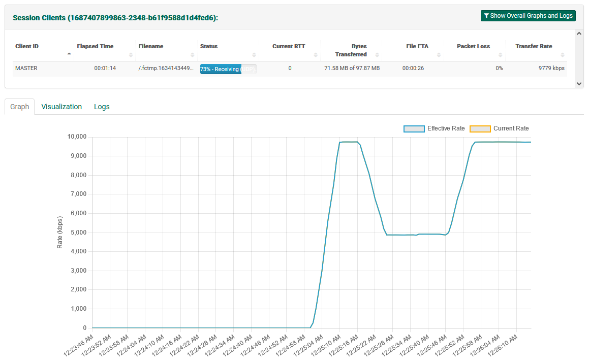Click Show Overall Graphs and Logs button
Screen dimensions: 589x364
tap(528, 16)
